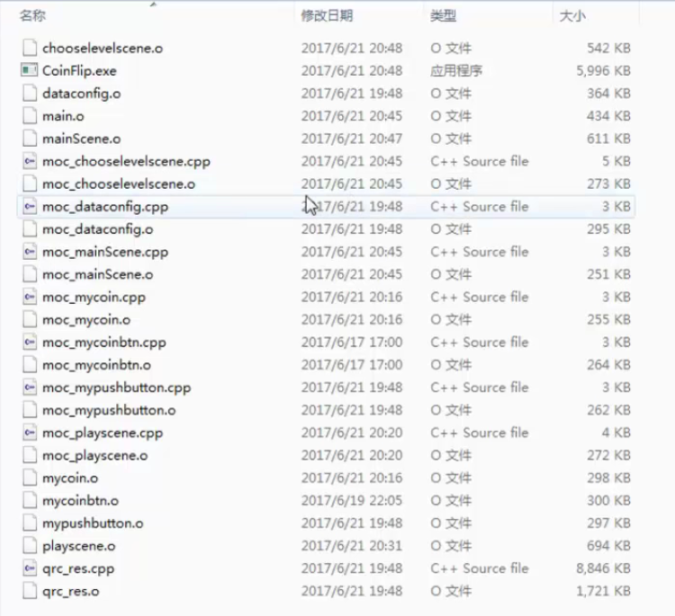This screenshot has height=616, width=675.
Task: Click the moc_mypushbutton.cpp source file icon
Action: point(30,388)
